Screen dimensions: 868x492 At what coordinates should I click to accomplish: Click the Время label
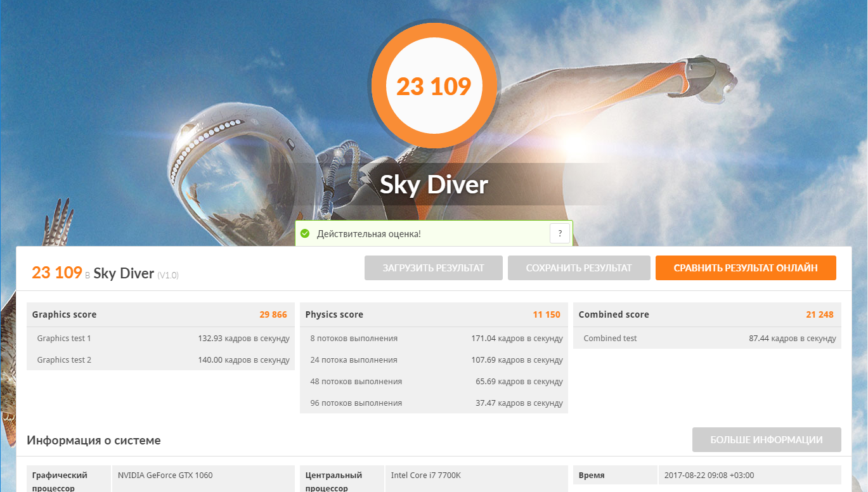pos(592,476)
